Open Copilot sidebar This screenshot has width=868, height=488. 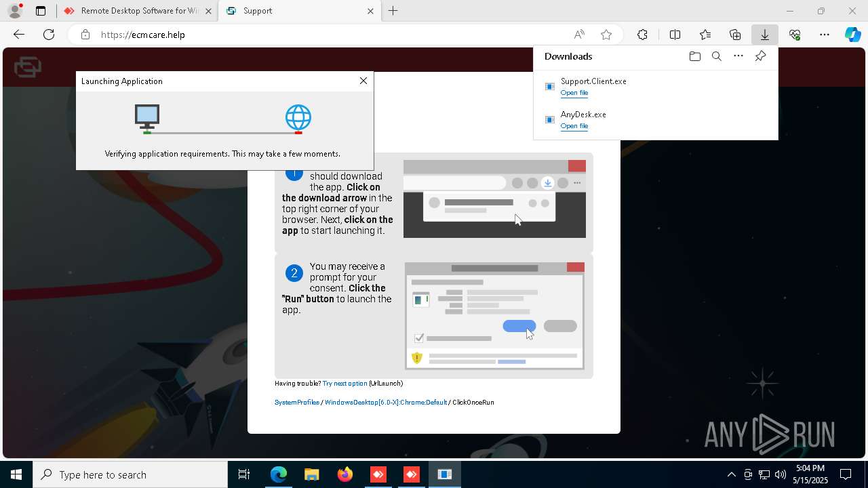click(853, 35)
